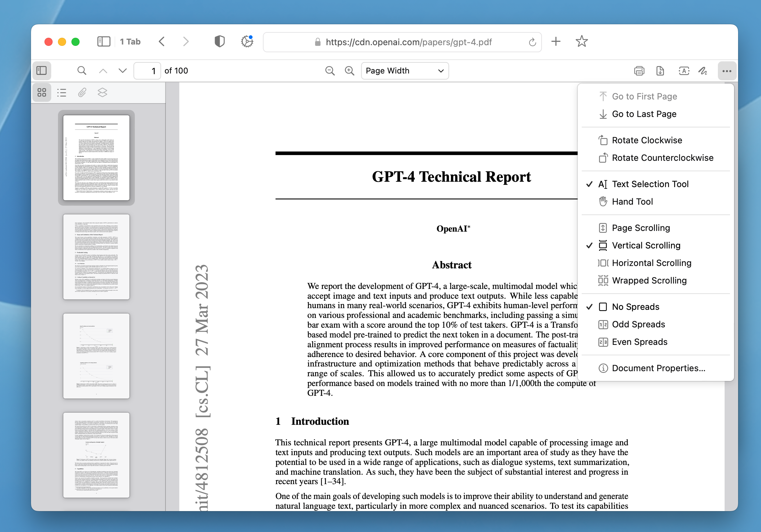Go back in browser history
The width and height of the screenshot is (761, 532).
(162, 42)
